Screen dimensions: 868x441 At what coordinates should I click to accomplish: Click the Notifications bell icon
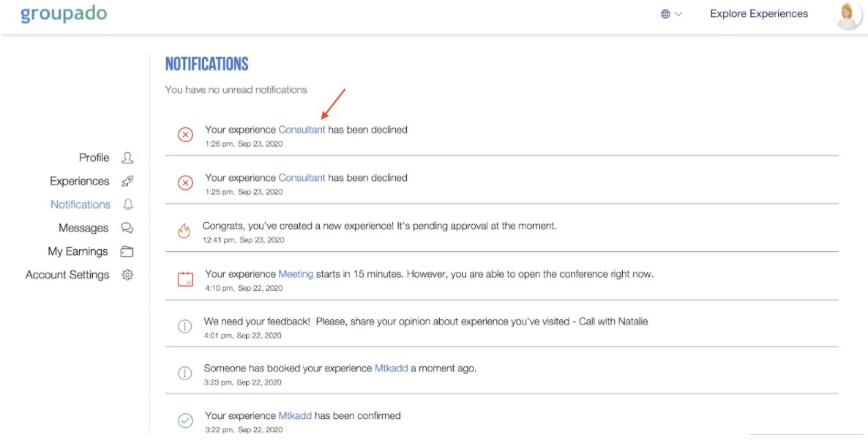[128, 204]
